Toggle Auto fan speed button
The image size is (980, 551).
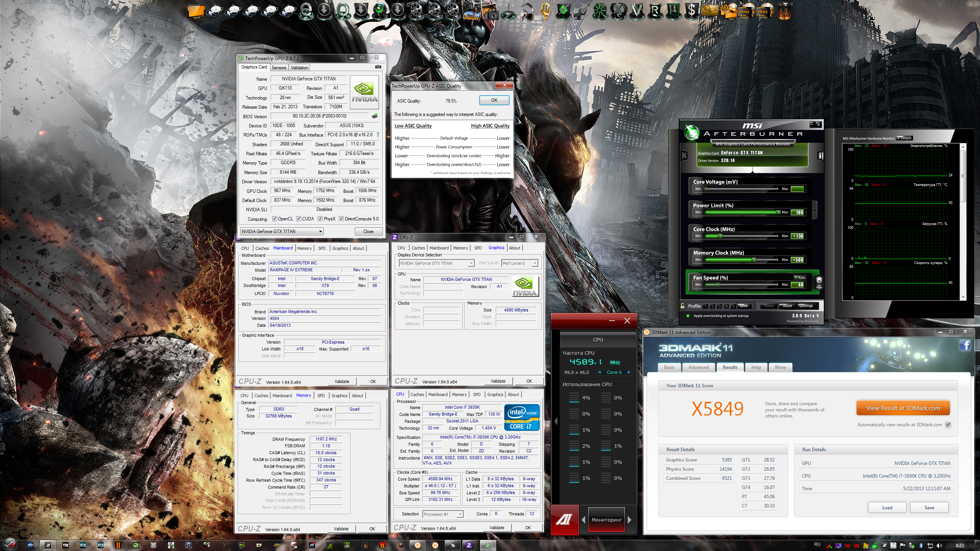(x=800, y=277)
